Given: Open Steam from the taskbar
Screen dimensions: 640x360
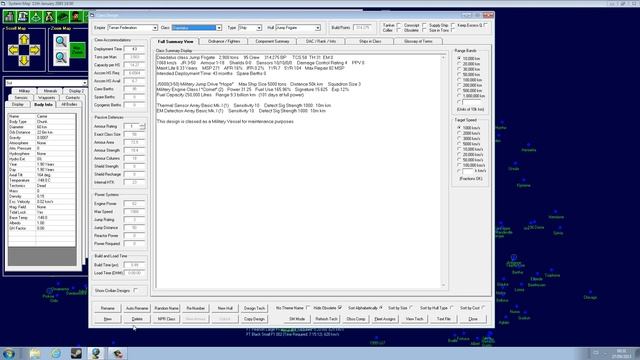Looking at the screenshot, I should pyautogui.click(x=76, y=353).
